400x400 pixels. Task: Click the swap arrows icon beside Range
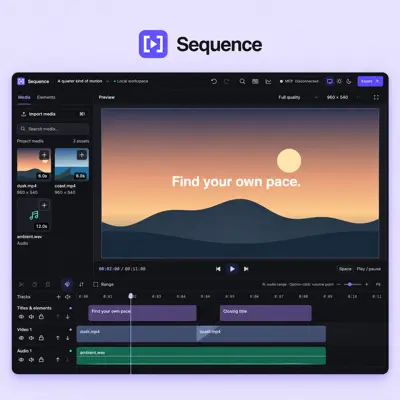81,284
